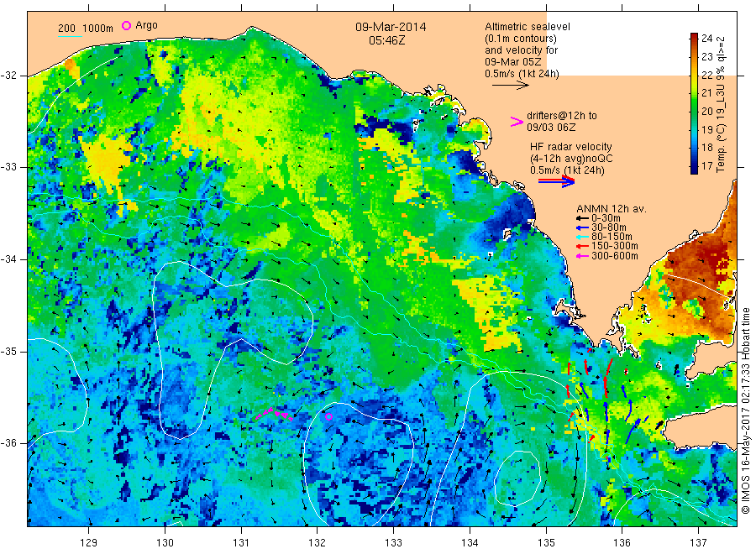
Task: Click the magenta drifter track near 131.5E
Action: pyautogui.click(x=273, y=415)
